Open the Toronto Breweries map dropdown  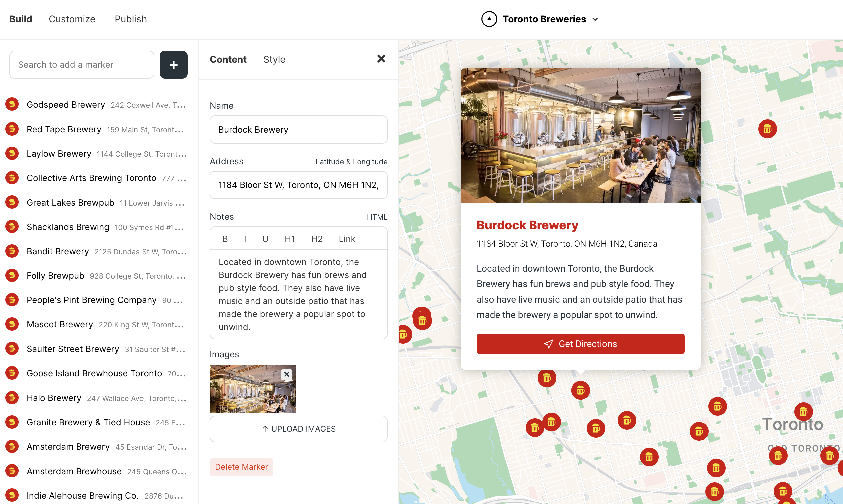pos(595,19)
